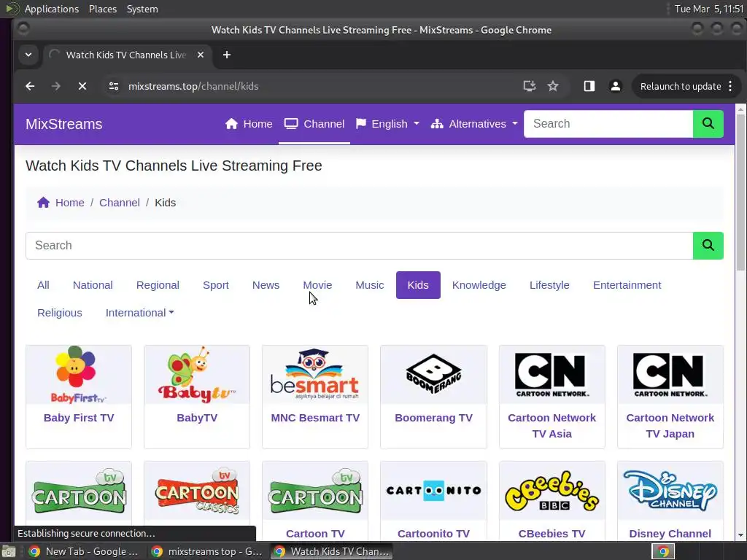The height and width of the screenshot is (560, 747).
Task: Click Home breadcrumb link
Action: 69,203
